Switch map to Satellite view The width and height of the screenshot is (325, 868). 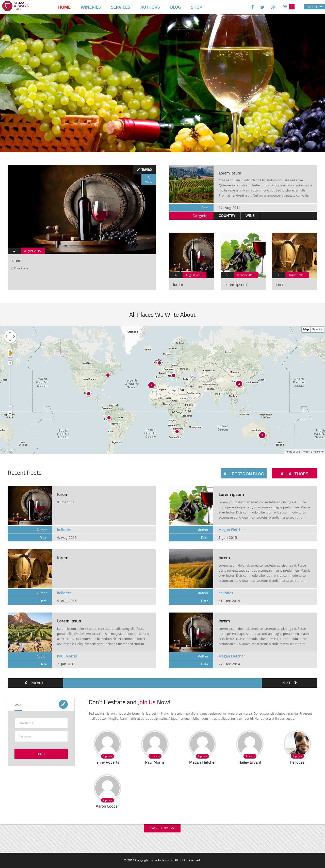(317, 329)
